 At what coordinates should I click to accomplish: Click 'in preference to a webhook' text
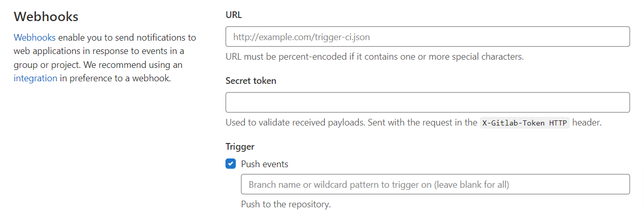[115, 79]
